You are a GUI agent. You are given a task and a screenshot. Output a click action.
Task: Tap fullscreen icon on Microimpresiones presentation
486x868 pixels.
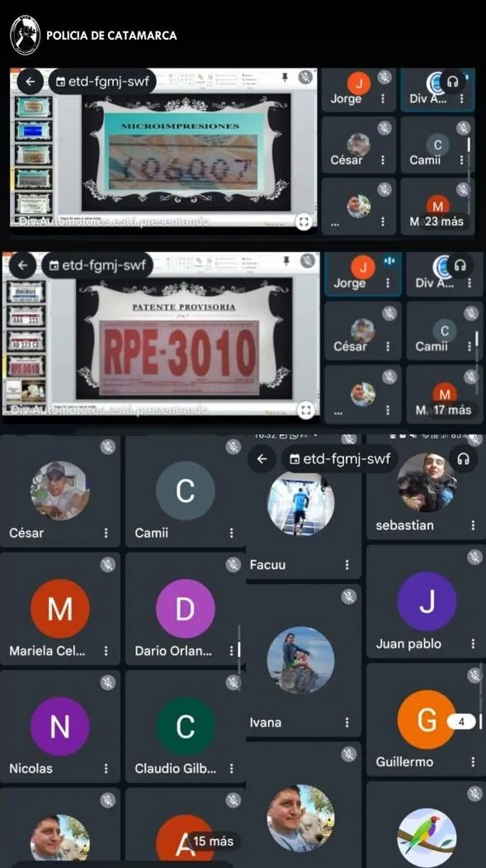point(303,222)
